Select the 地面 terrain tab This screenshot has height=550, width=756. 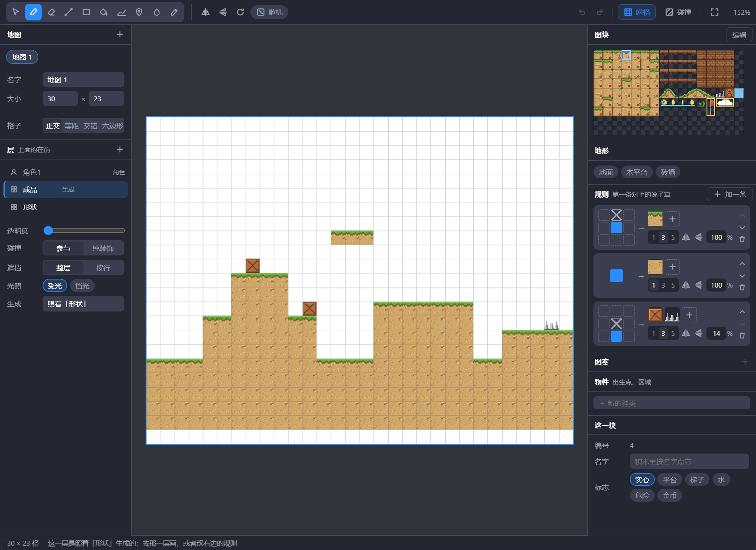click(x=606, y=172)
